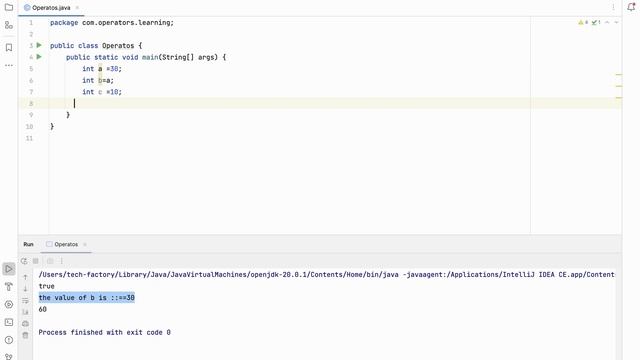
Task: Click the Run tool window icon
Action: click(x=9, y=269)
